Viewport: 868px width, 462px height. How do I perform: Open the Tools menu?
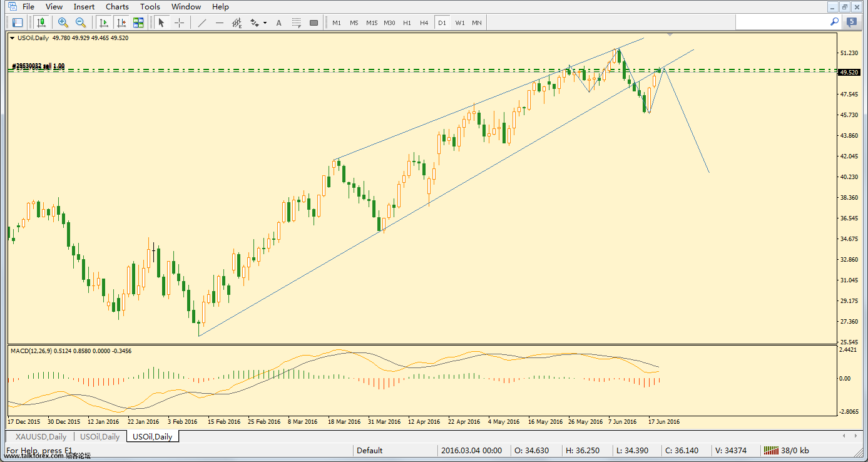coord(150,7)
